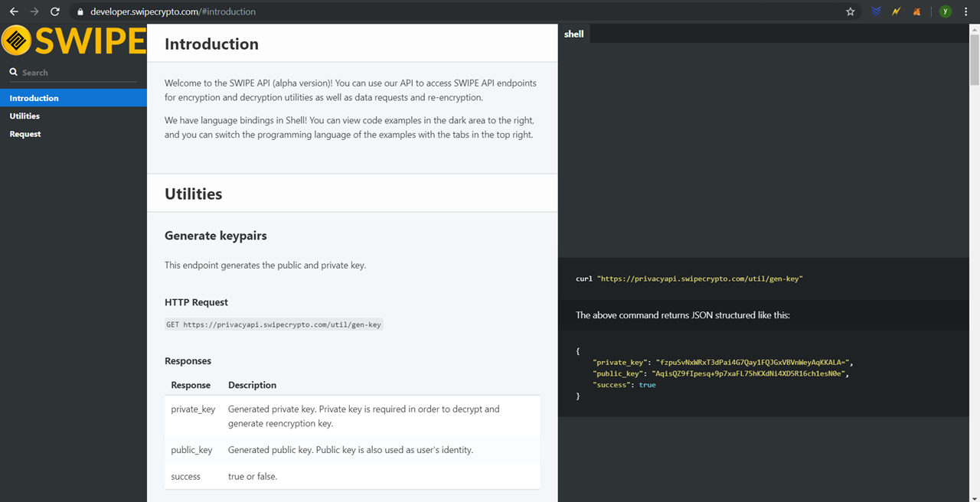Click the browser back arrow

[x=14, y=11]
